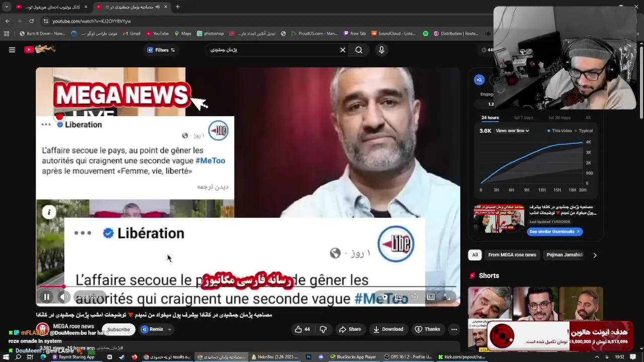Pause the YouTube video
The height and width of the screenshot is (362, 644).
(46, 297)
